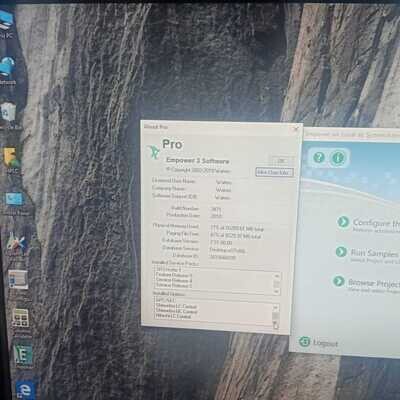This screenshot has height=400, width=400.
Task: Open the This PC desktop icon
Action: (x=7, y=22)
